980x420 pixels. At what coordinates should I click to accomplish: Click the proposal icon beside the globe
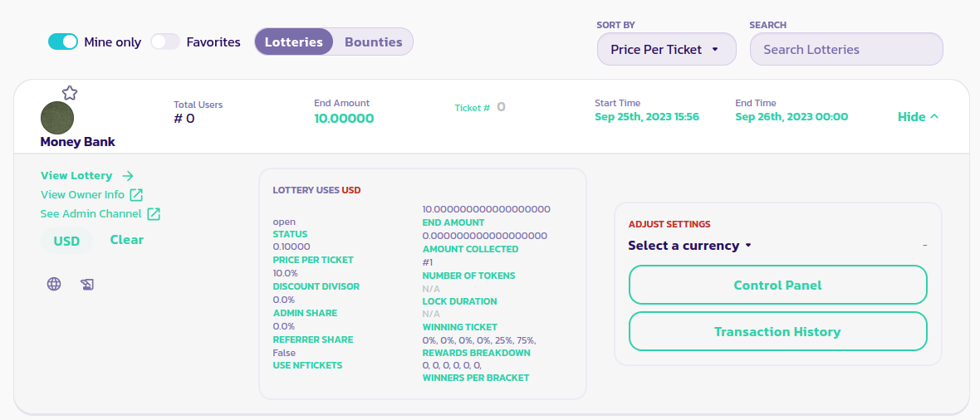(87, 285)
